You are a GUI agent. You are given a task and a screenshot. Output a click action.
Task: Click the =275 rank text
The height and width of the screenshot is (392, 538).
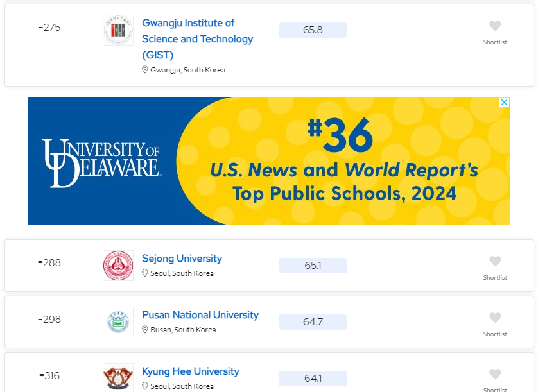pos(49,28)
